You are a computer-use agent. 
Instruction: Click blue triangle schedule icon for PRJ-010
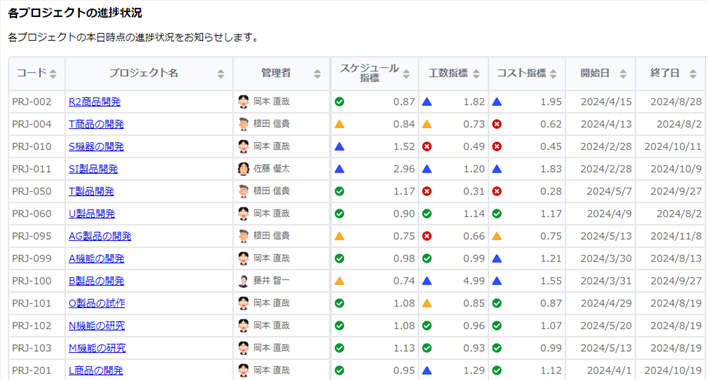pyautogui.click(x=340, y=147)
